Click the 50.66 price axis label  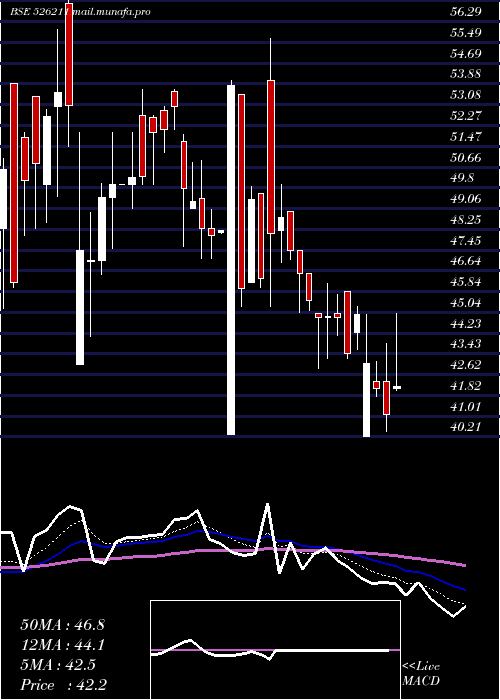pyautogui.click(x=466, y=157)
